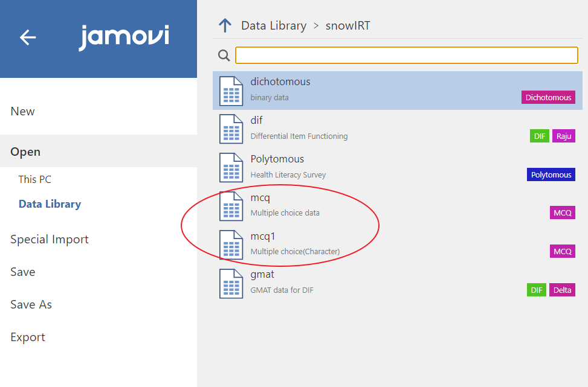The height and width of the screenshot is (387, 588).
Task: Click the 'binary data' description
Action: pyautogui.click(x=270, y=98)
